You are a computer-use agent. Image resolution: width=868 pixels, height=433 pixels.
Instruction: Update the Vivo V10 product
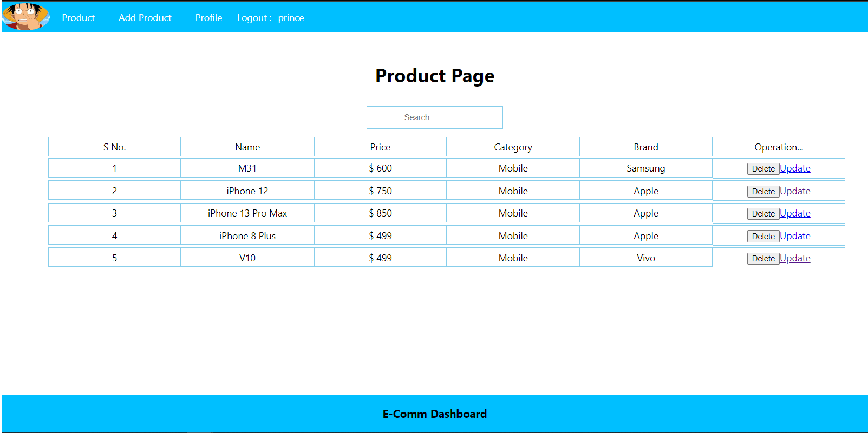click(x=795, y=258)
